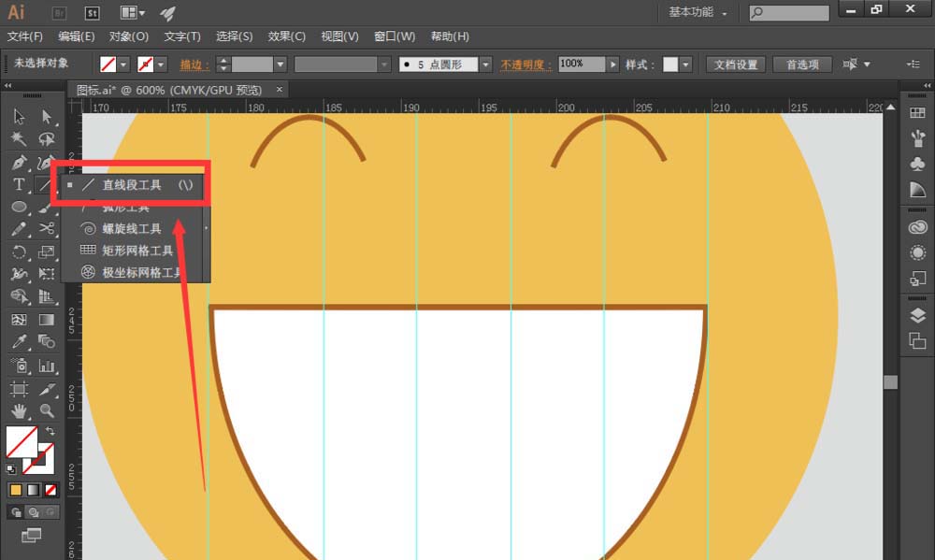The width and height of the screenshot is (935, 560).
Task: Open the Artboards panel icon
Action: click(917, 341)
